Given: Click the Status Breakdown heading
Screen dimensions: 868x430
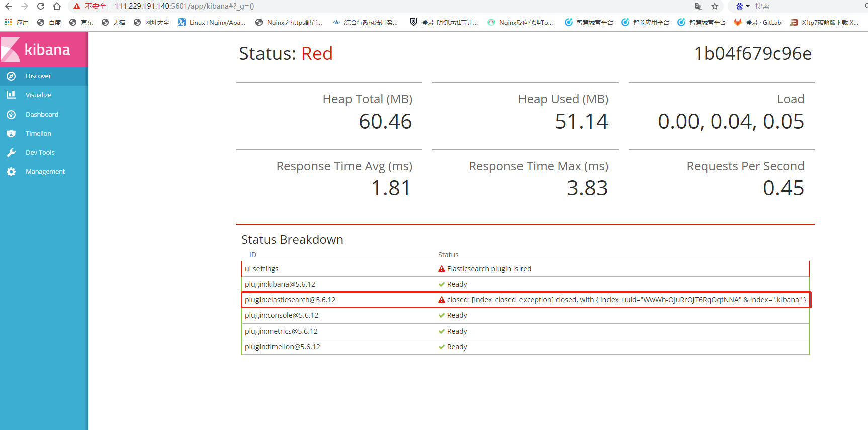Looking at the screenshot, I should click(292, 240).
